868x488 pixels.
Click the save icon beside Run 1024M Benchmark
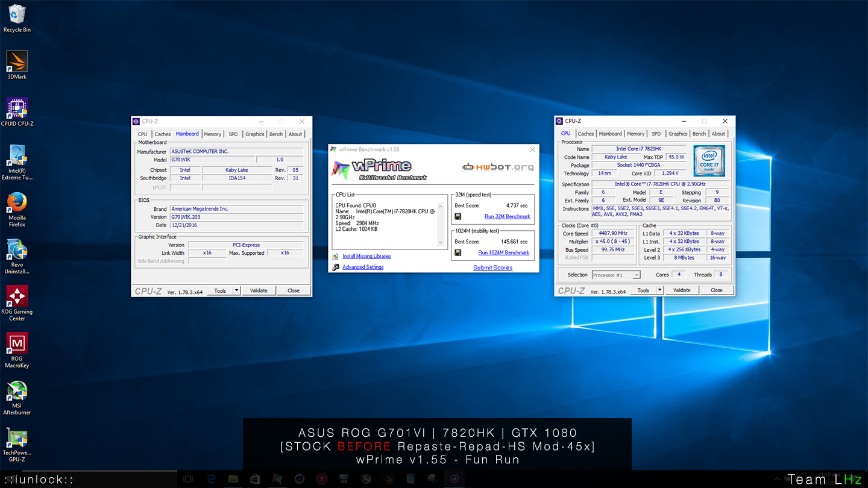[x=458, y=252]
